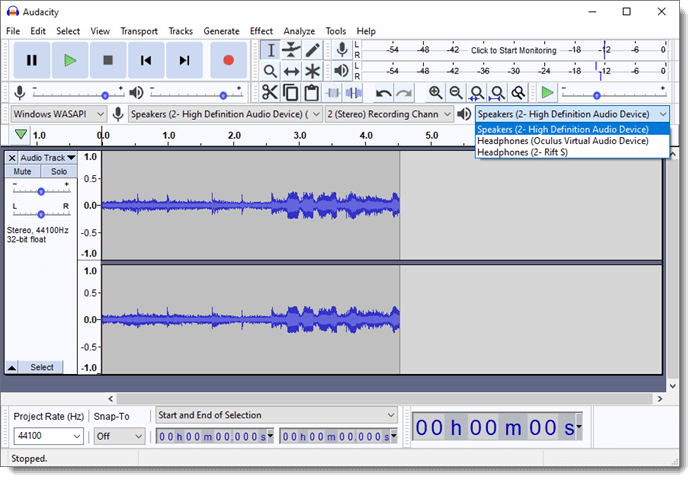Click the Pause transport button

[31, 60]
